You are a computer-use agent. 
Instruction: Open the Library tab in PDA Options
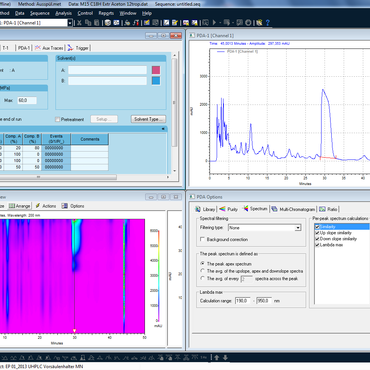click(x=206, y=209)
